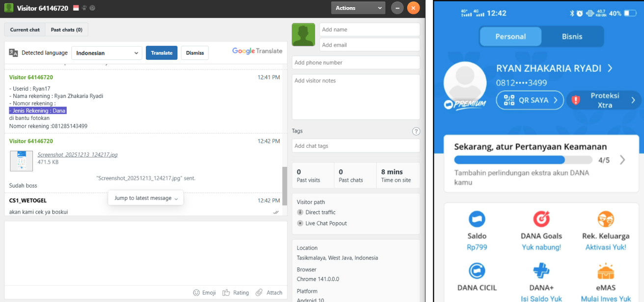This screenshot has height=302, width=644.
Task: Click the Translate button
Action: coord(161,53)
